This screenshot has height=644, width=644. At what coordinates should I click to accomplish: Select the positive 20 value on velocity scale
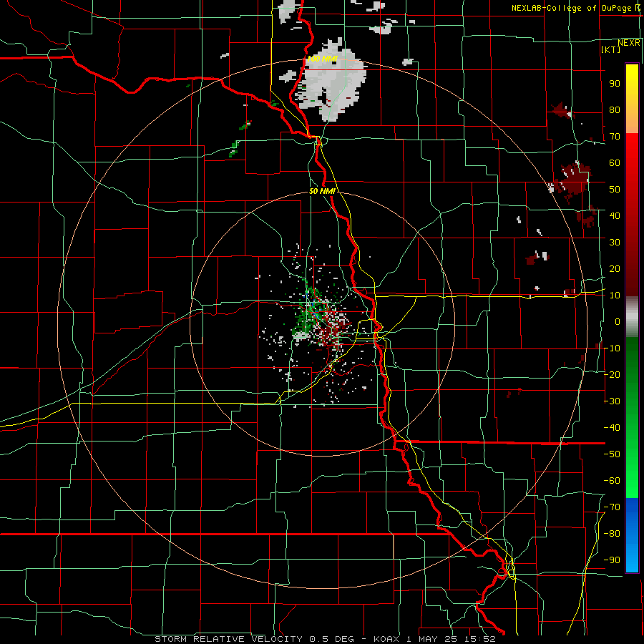pos(615,269)
